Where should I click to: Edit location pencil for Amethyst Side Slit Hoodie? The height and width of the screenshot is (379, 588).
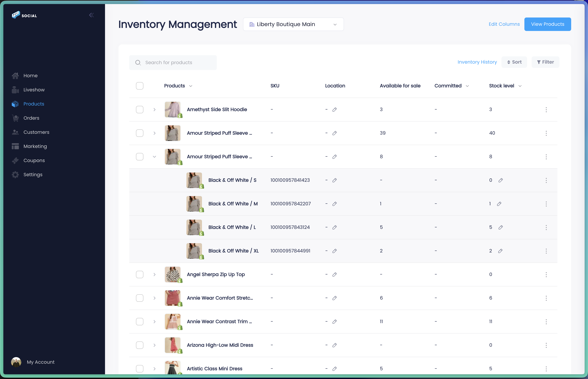[x=334, y=110]
